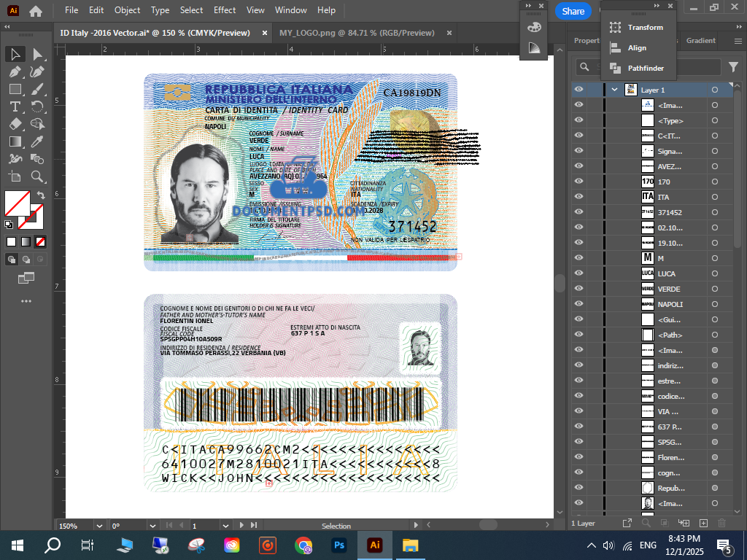Activate the Zoom tool
The height and width of the screenshot is (560, 747).
pyautogui.click(x=37, y=176)
